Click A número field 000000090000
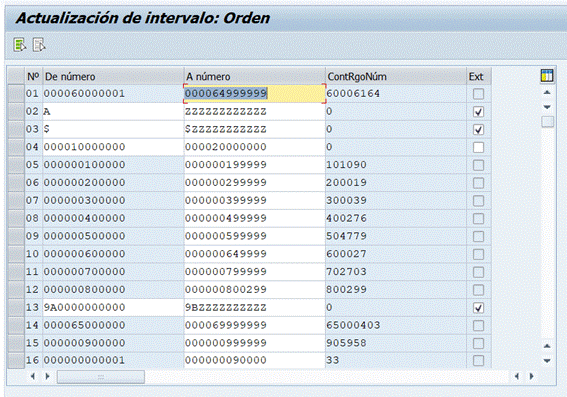The image size is (567, 397). coord(255,360)
